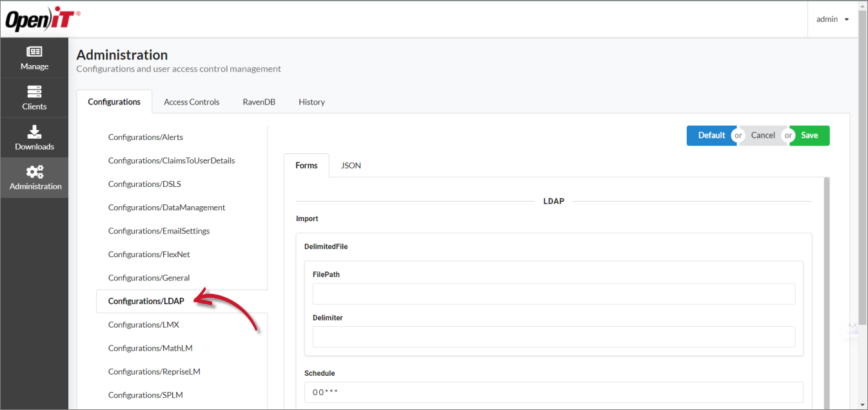Open the History tab
This screenshot has width=868, height=410.
click(311, 102)
